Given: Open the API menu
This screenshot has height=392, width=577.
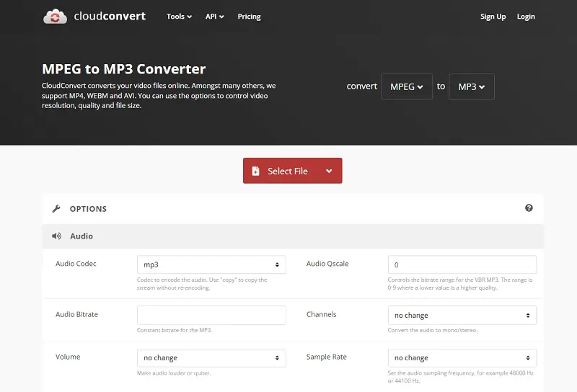Looking at the screenshot, I should (214, 17).
